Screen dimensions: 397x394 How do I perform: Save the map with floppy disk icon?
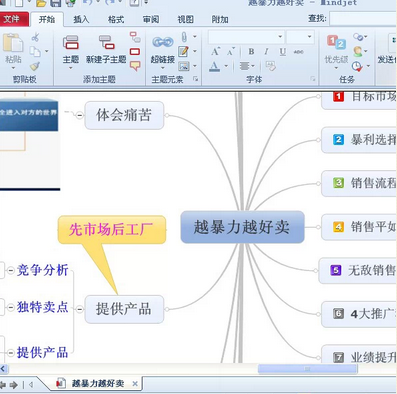[55, 3]
